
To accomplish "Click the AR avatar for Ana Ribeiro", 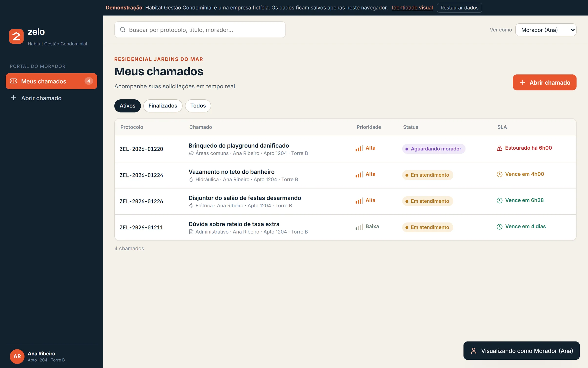I will pyautogui.click(x=17, y=356).
